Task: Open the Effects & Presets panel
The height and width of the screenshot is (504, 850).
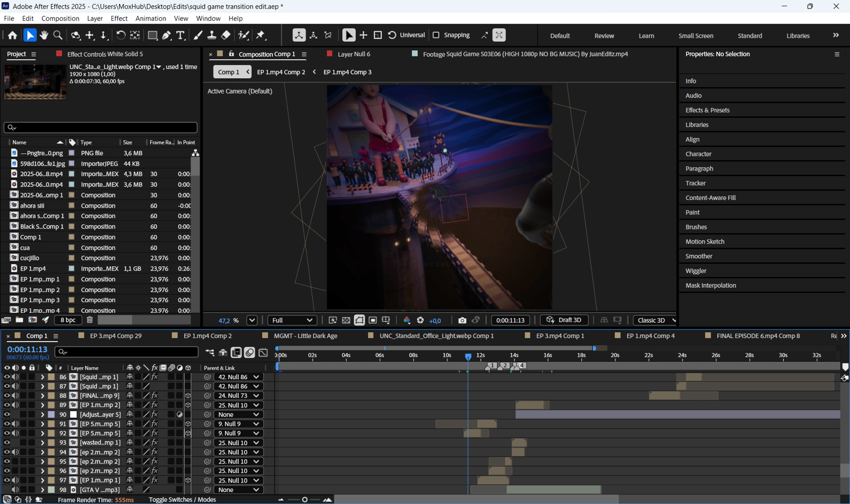Action: click(x=707, y=110)
